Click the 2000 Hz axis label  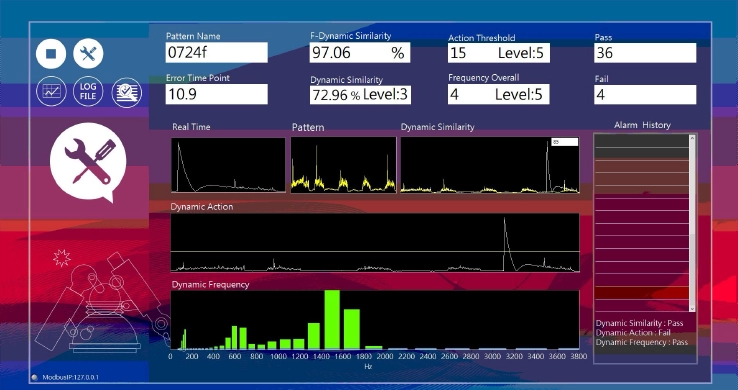(385, 357)
